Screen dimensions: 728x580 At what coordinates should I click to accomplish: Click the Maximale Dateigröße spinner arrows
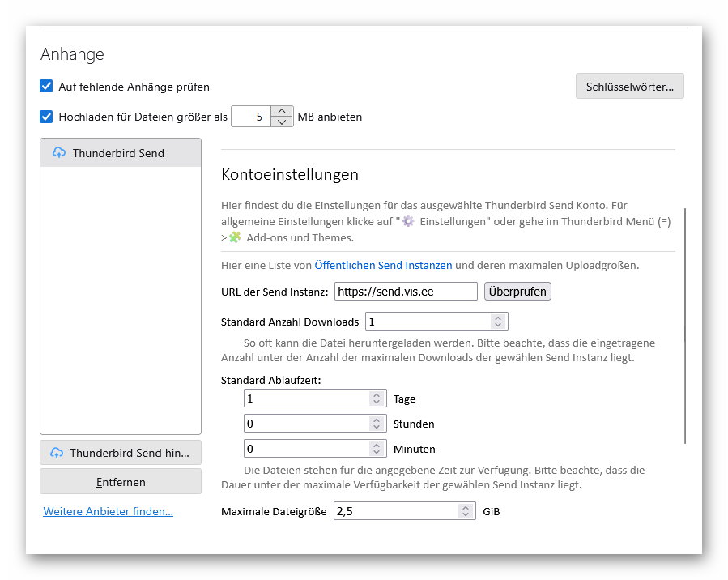466,511
